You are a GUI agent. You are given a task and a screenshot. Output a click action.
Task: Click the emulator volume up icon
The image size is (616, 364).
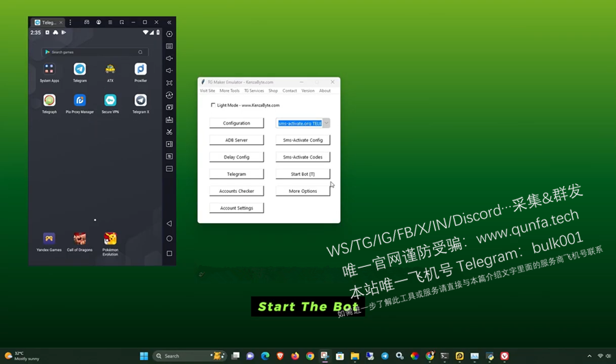169,58
